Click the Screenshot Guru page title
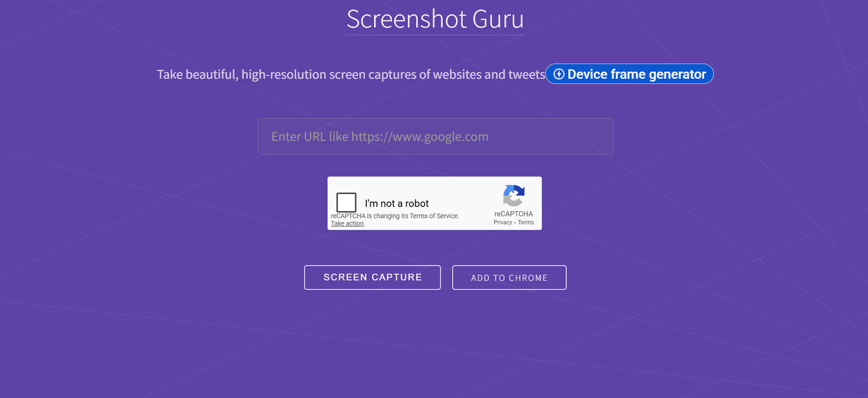Image resolution: width=868 pixels, height=398 pixels. coord(435,19)
